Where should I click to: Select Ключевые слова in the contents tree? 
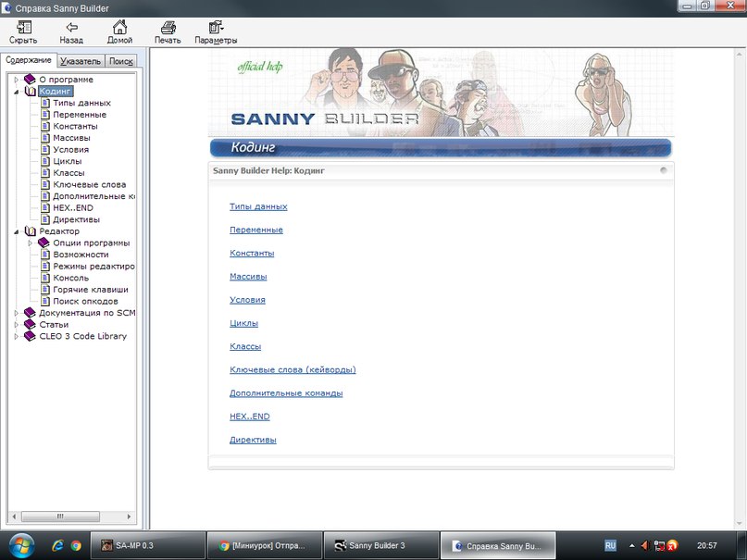click(90, 184)
